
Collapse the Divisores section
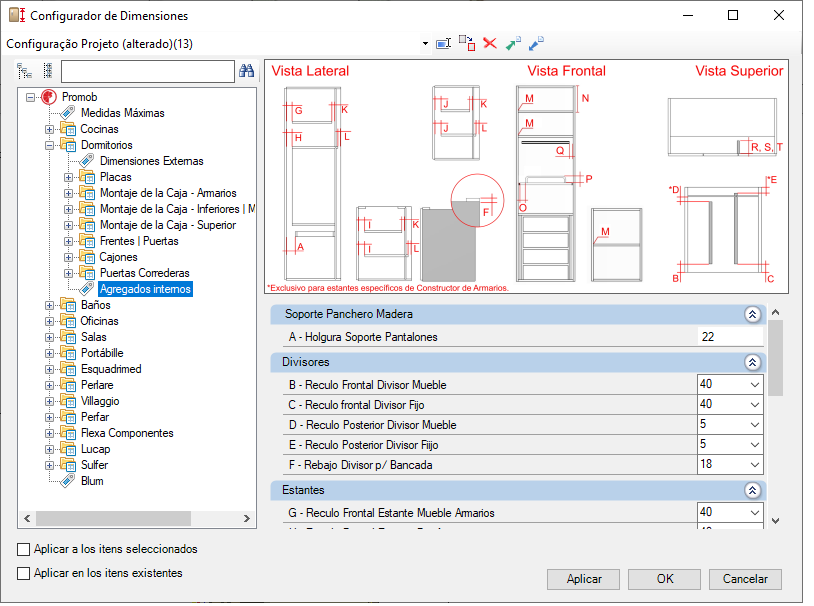pos(752,362)
